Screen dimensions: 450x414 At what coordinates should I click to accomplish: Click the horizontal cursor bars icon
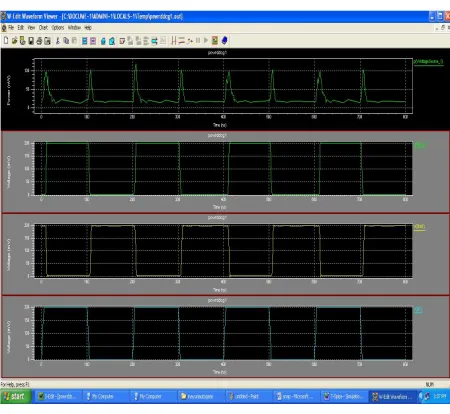coord(181,41)
